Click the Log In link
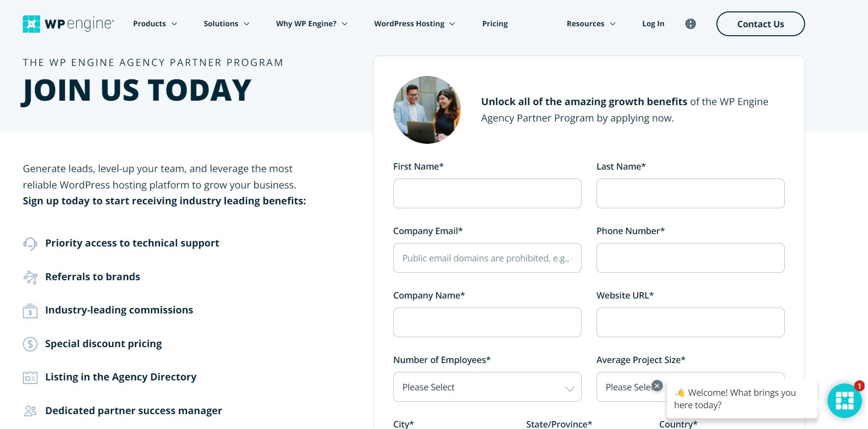 (653, 24)
